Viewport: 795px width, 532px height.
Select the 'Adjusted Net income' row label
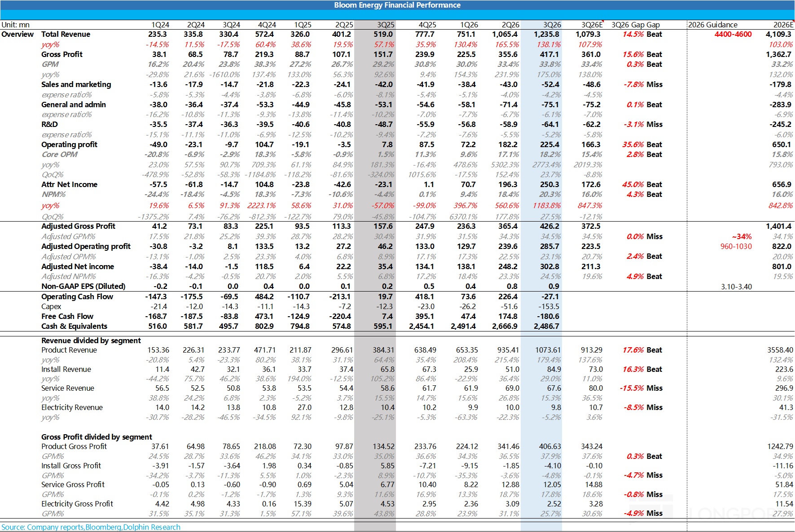click(x=78, y=266)
